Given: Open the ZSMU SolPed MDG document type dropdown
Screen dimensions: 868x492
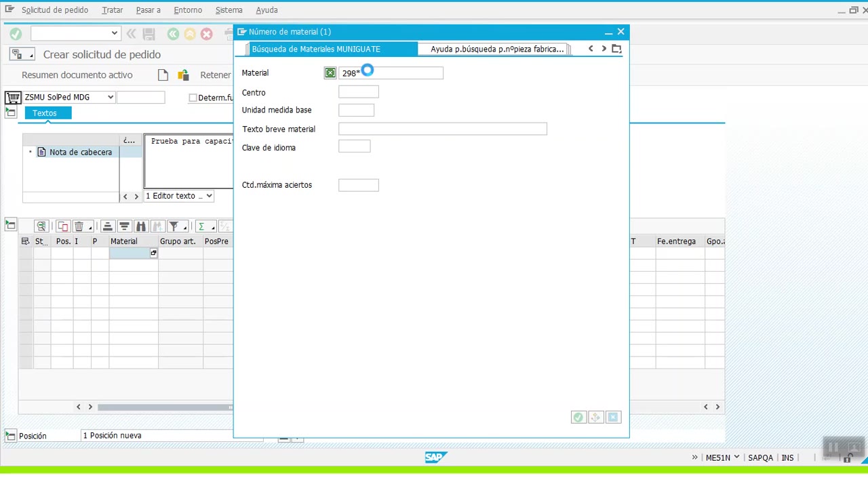Looking at the screenshot, I should 110,98.
